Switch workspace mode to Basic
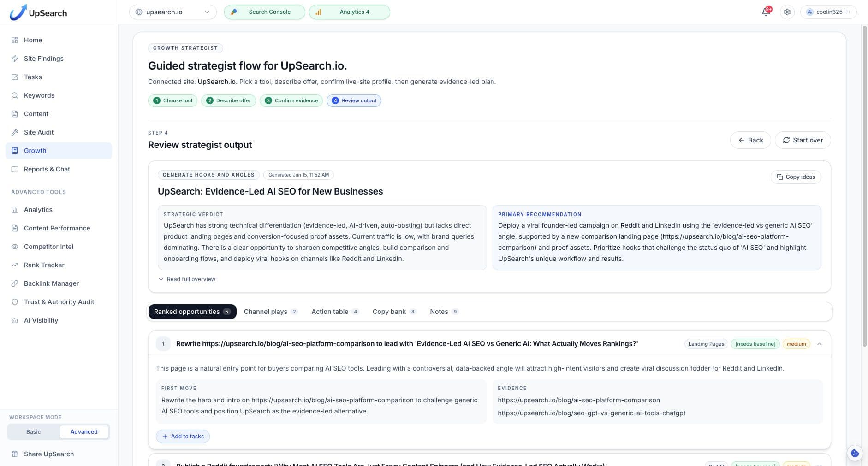The width and height of the screenshot is (868, 466). [x=33, y=432]
